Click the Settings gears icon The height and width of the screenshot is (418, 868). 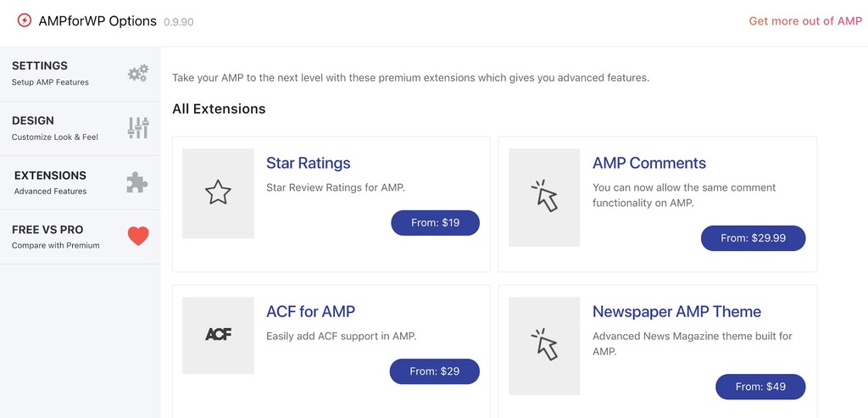(x=138, y=73)
